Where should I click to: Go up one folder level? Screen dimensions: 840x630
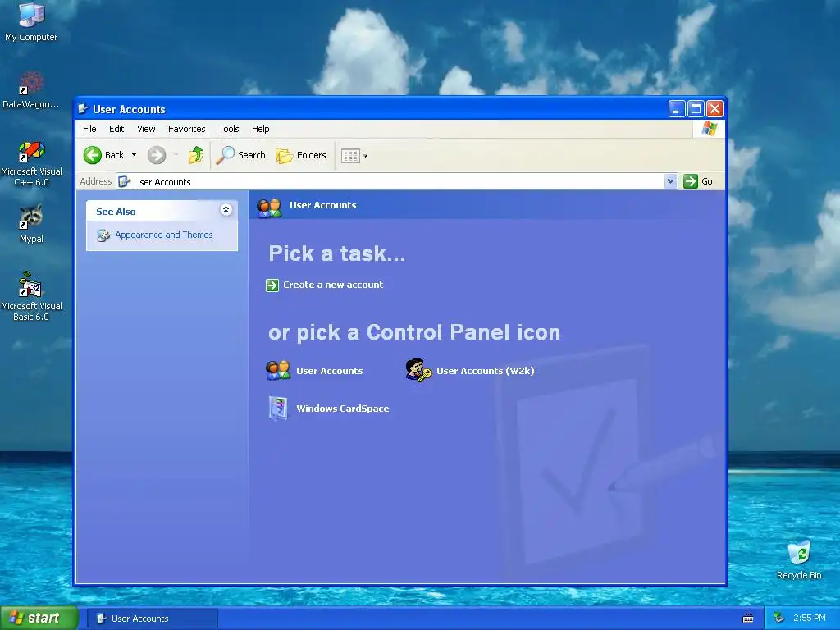click(195, 155)
